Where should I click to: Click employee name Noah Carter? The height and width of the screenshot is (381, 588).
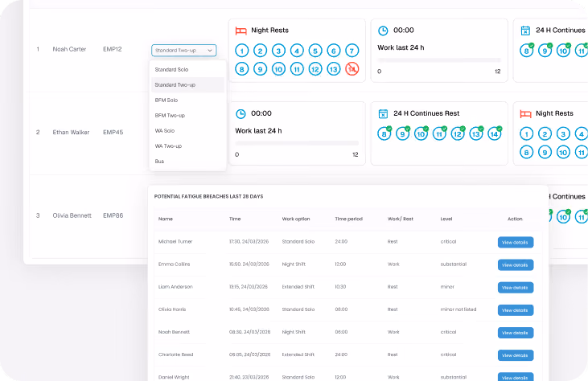[x=69, y=49]
